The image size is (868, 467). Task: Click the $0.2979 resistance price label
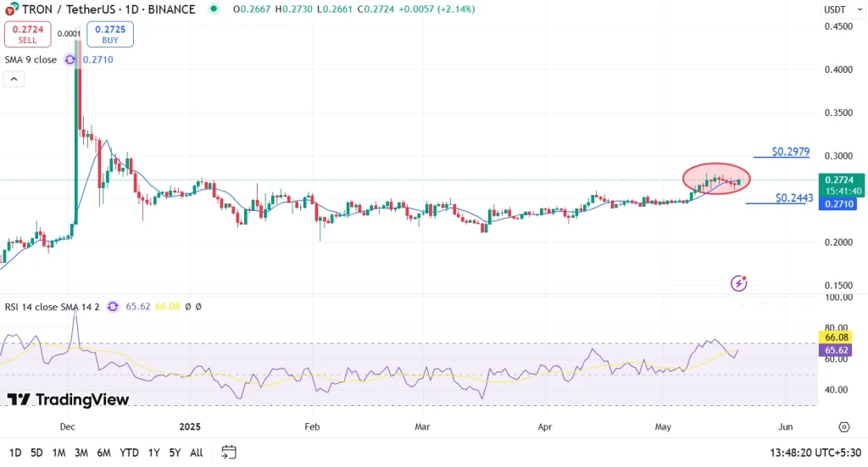pos(791,151)
